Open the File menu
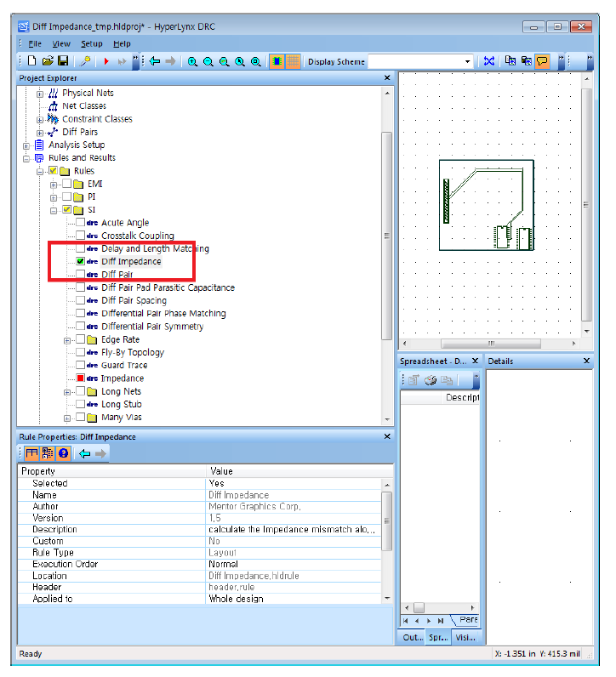Viewport: 616px width, 677px height. click(x=34, y=43)
